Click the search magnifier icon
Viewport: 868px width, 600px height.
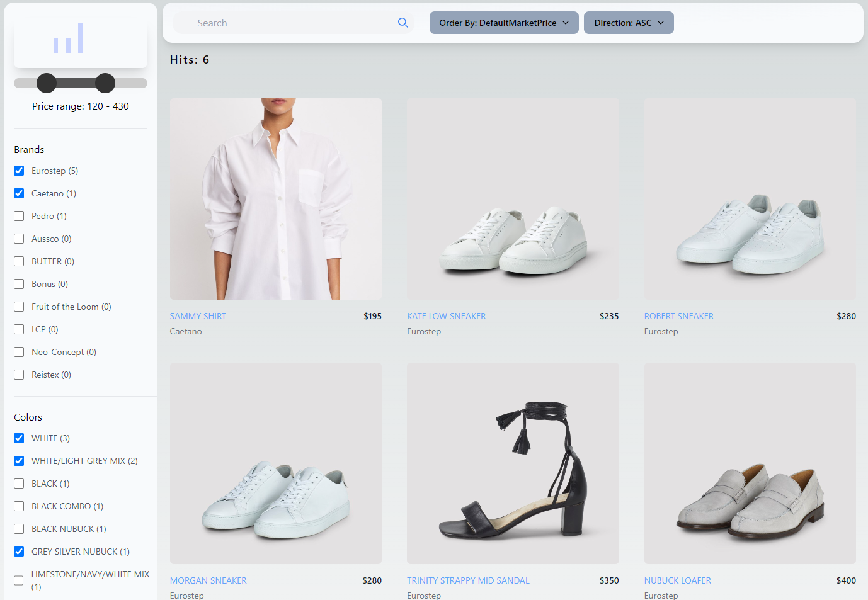403,23
